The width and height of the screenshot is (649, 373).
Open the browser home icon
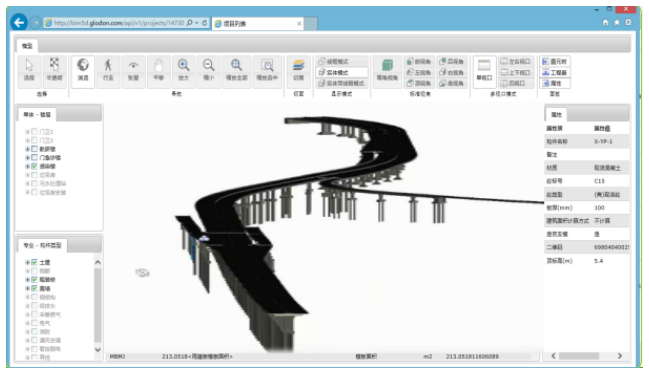pos(606,22)
